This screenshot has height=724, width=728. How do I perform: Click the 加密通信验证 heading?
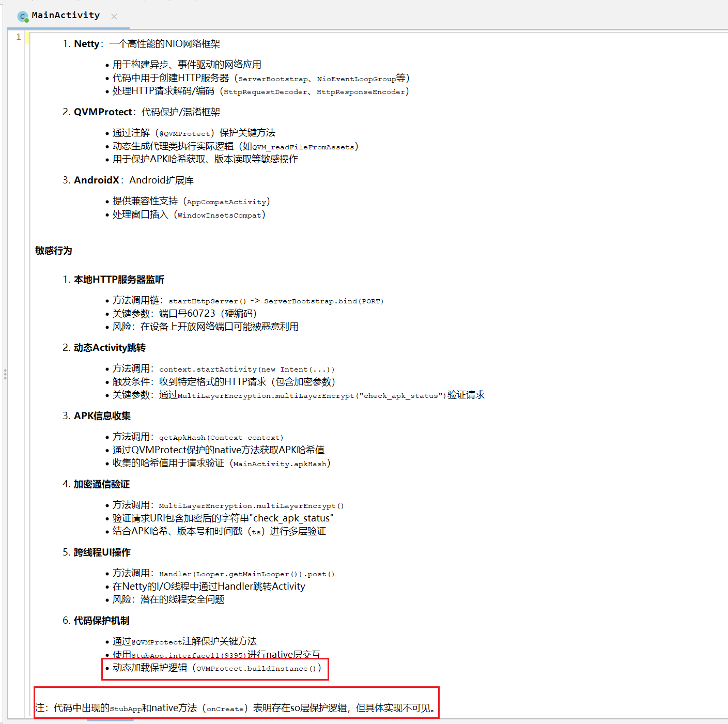[102, 484]
